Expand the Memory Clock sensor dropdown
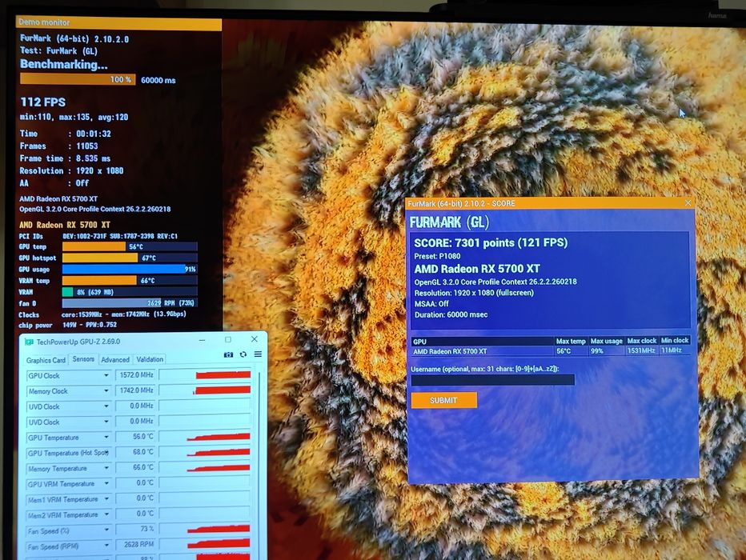Screen dimensions: 746x560 (x=106, y=390)
